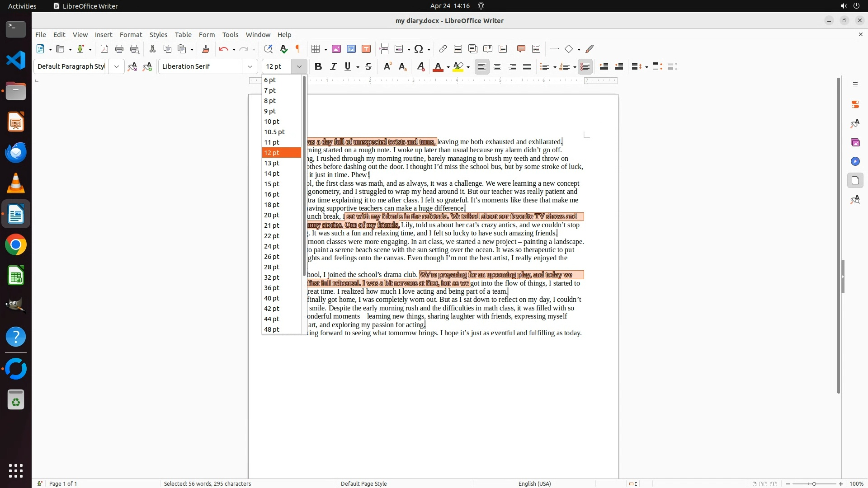
Task: Click the zoom slider in status bar
Action: click(x=814, y=483)
